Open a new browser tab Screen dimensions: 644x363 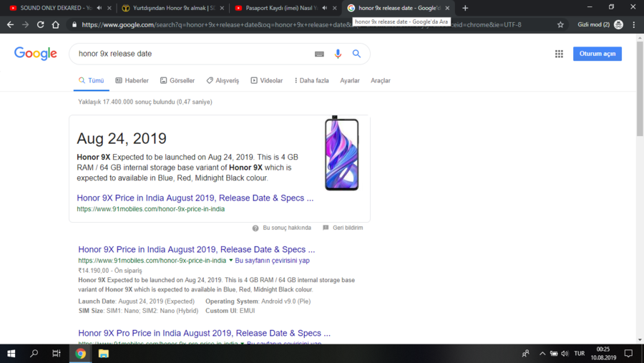465,8
